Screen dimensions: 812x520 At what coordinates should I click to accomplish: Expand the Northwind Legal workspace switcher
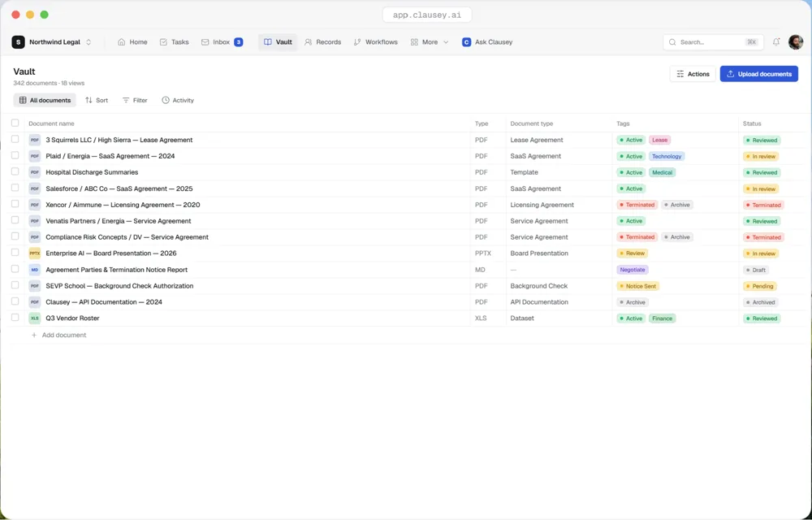[x=89, y=42]
